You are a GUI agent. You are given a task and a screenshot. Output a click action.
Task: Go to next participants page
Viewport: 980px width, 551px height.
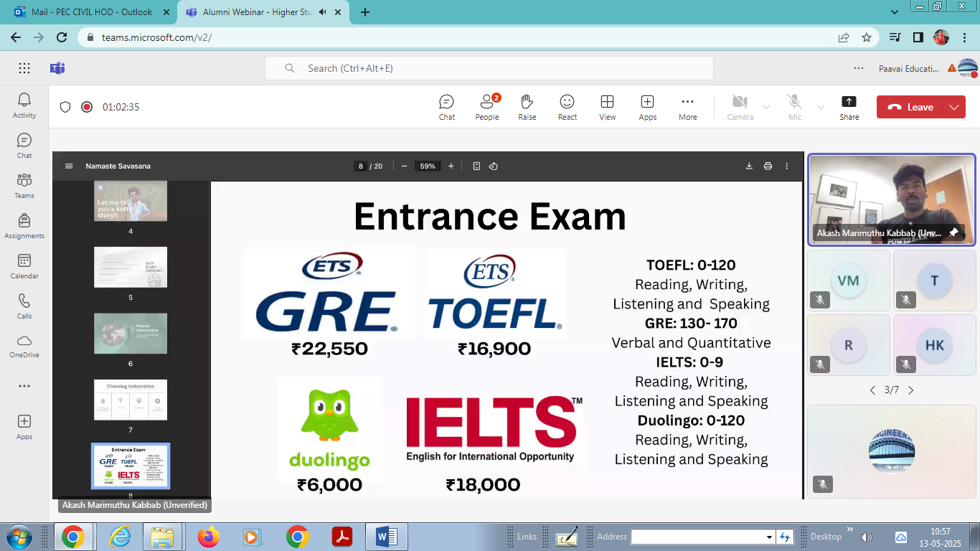[910, 390]
